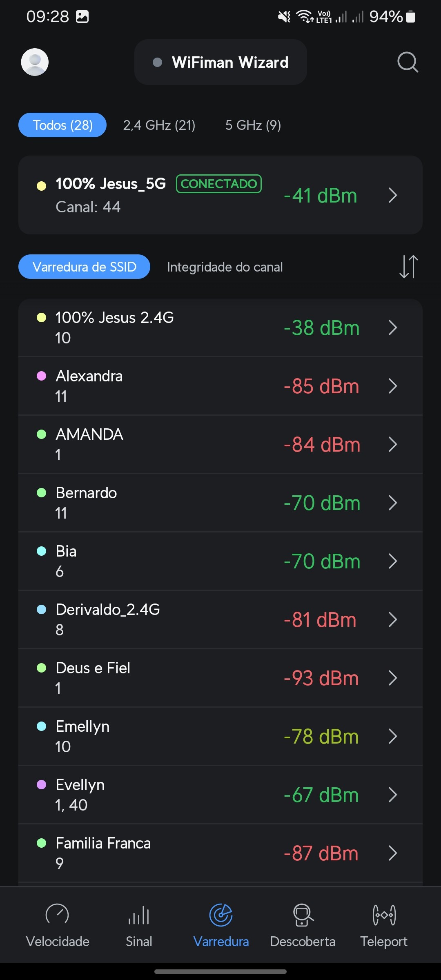Open the WiFiman Wizard button
Image resolution: width=441 pixels, height=980 pixels.
point(220,62)
